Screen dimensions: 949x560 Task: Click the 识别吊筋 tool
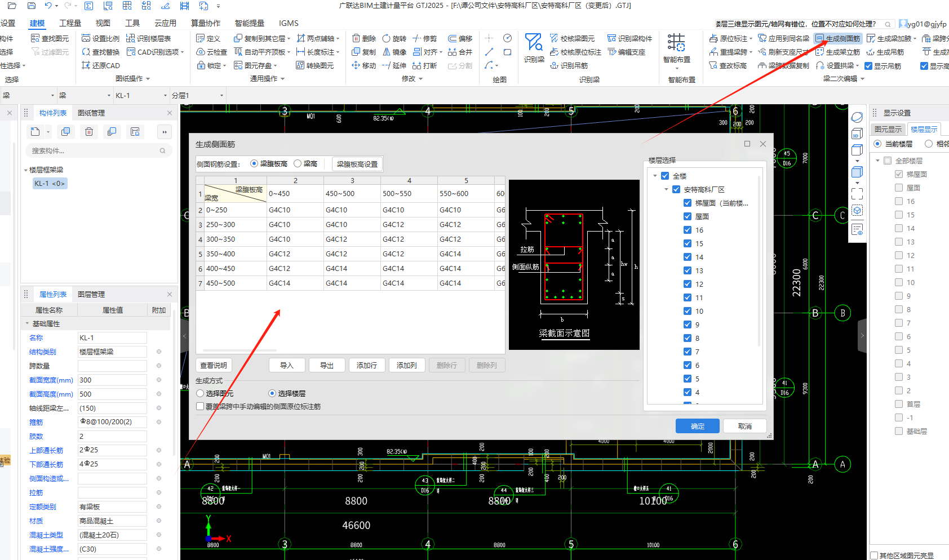(569, 65)
